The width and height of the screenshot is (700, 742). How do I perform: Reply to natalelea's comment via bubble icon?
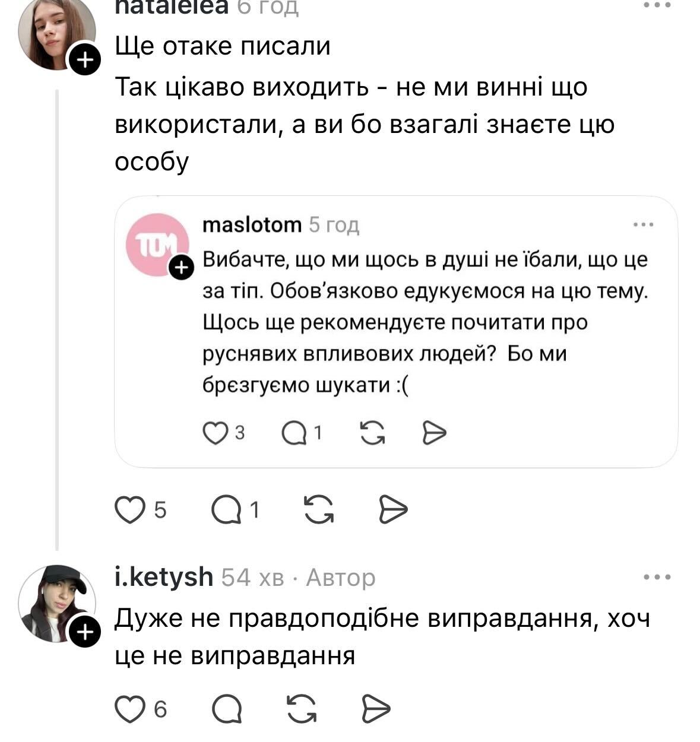[226, 510]
